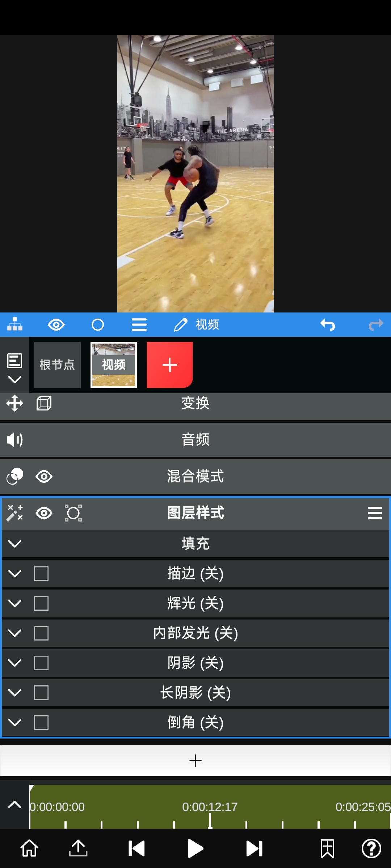Rename layer via pencil icon
The image size is (391, 868).
[x=181, y=324]
